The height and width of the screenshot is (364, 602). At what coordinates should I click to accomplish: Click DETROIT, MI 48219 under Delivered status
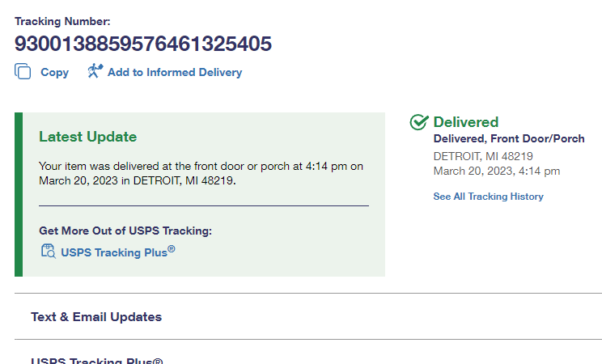click(483, 156)
